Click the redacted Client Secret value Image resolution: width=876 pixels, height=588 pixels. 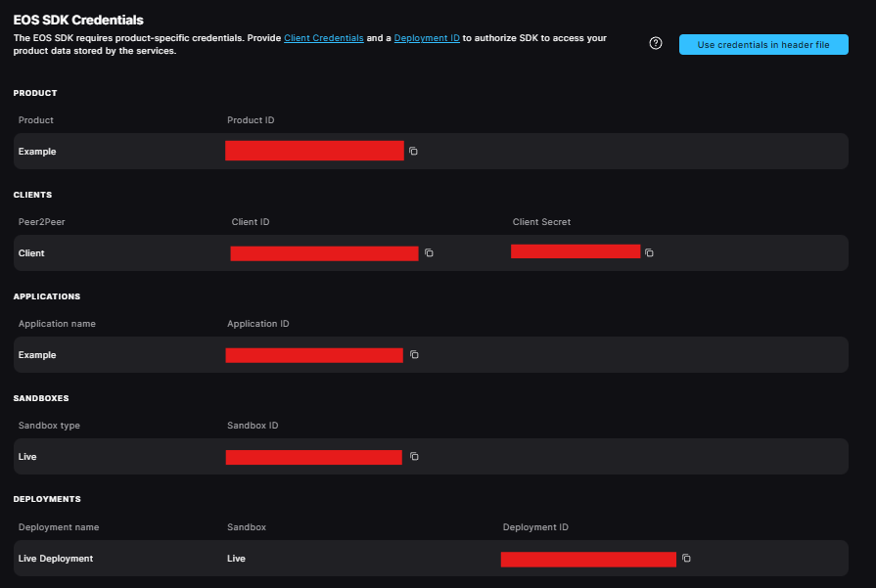[x=576, y=251]
